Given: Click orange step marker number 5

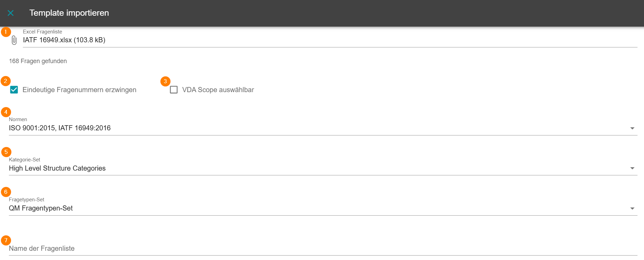Looking at the screenshot, I should tap(6, 152).
